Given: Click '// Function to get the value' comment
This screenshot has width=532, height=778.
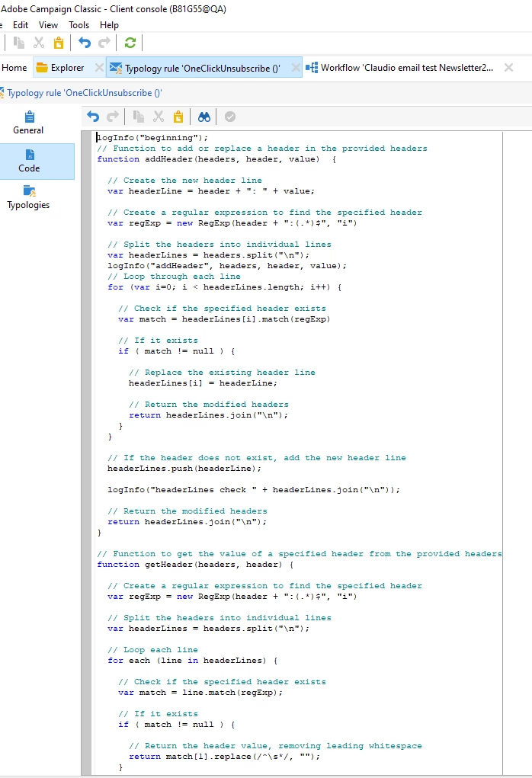Looking at the screenshot, I should (300, 554).
